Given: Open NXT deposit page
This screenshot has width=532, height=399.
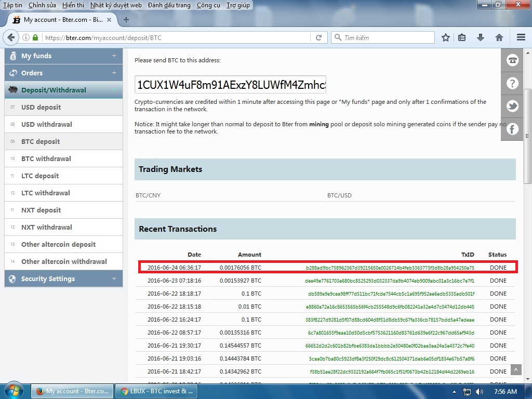Looking at the screenshot, I should point(63,210).
